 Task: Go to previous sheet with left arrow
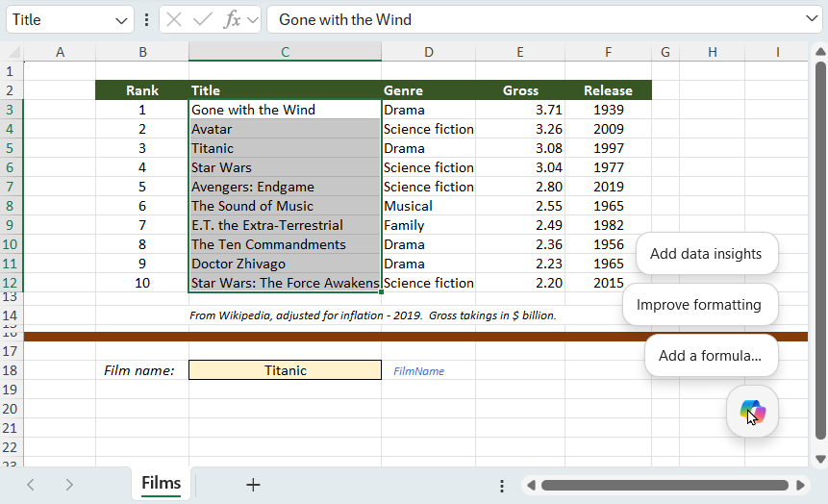(31, 485)
